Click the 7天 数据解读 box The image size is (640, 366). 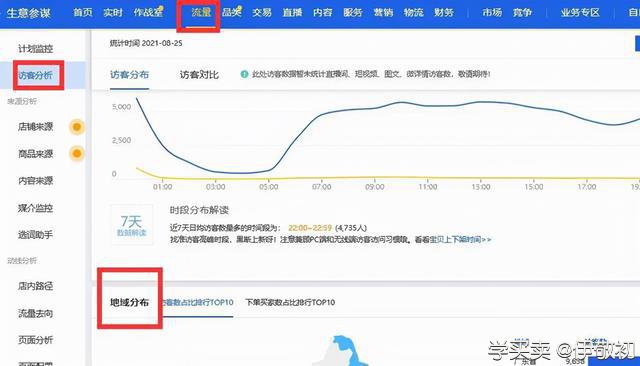pos(131,225)
